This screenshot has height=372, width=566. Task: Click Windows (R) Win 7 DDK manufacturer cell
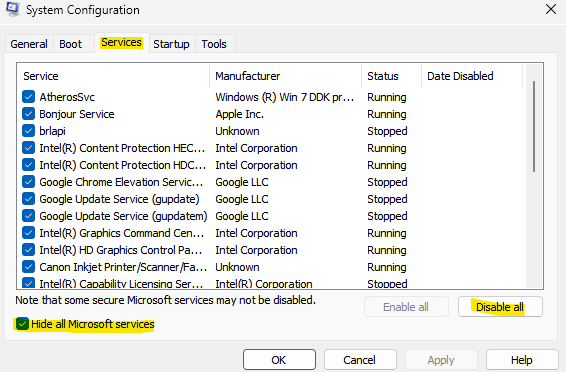pyautogui.click(x=284, y=97)
